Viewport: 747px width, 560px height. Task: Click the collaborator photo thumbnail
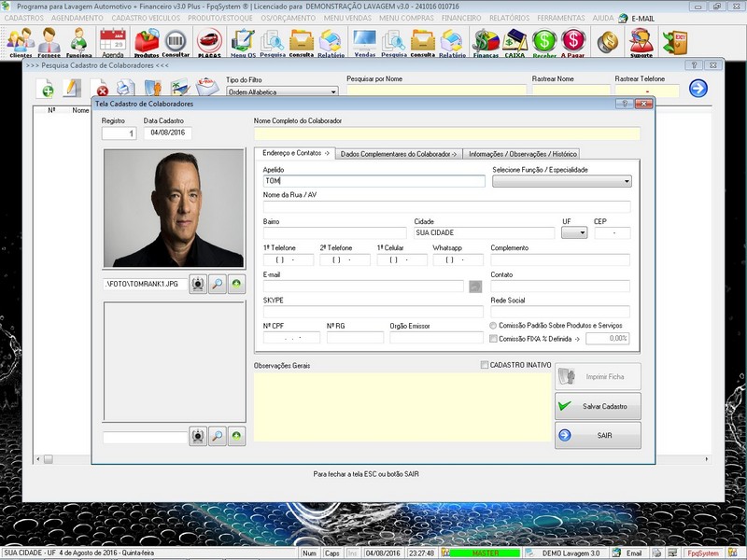coord(174,208)
